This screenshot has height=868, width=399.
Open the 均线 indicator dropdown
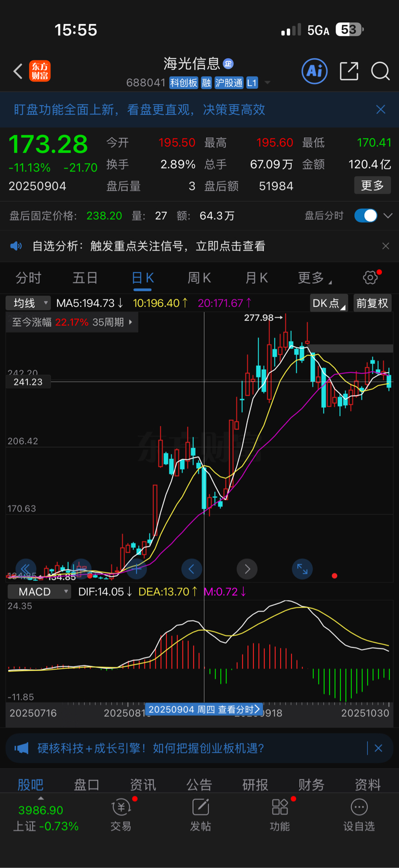(29, 303)
